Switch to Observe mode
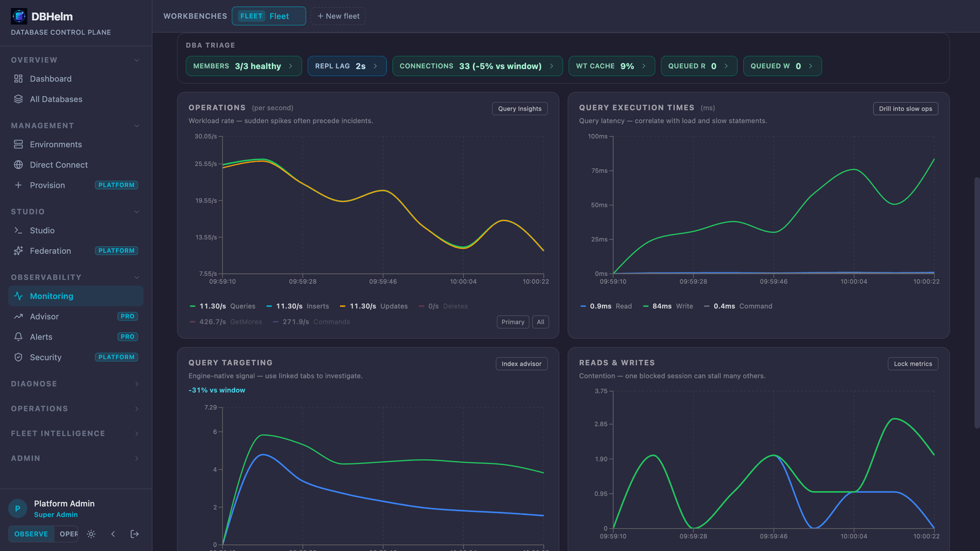 click(x=31, y=534)
